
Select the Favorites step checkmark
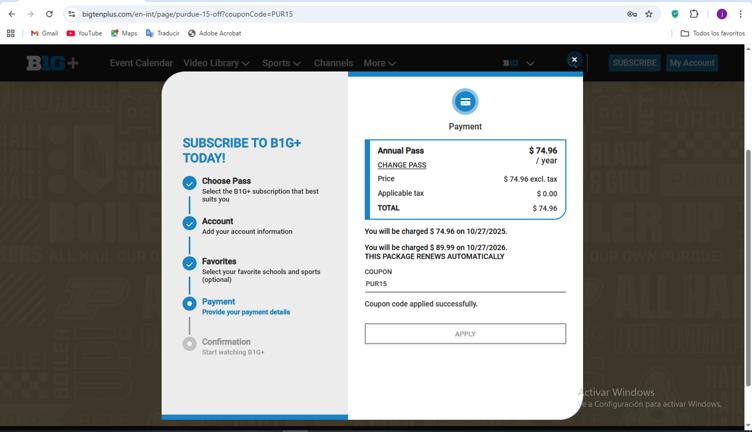189,263
